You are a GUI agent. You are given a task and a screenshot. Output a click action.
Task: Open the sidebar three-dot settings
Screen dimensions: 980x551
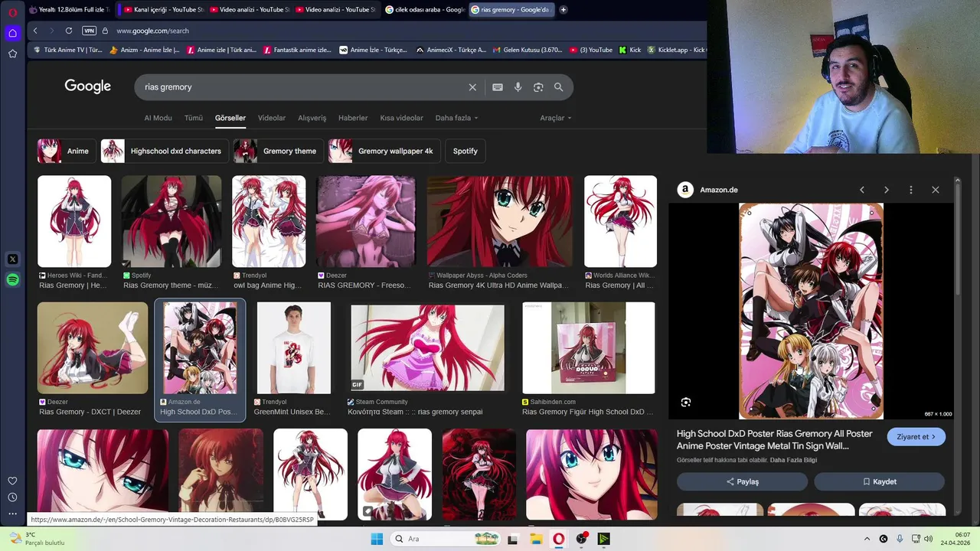(x=12, y=514)
